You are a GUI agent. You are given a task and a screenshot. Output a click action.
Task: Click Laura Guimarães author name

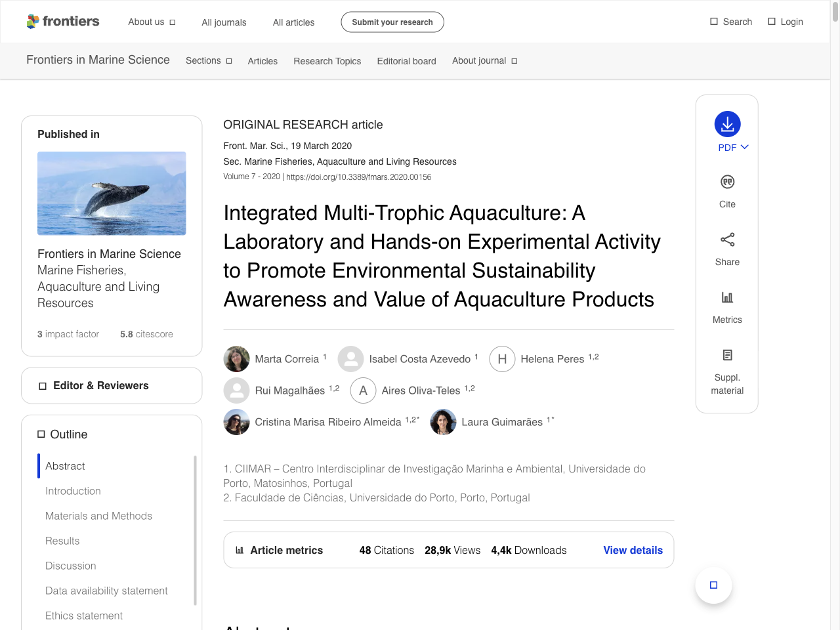pos(502,422)
